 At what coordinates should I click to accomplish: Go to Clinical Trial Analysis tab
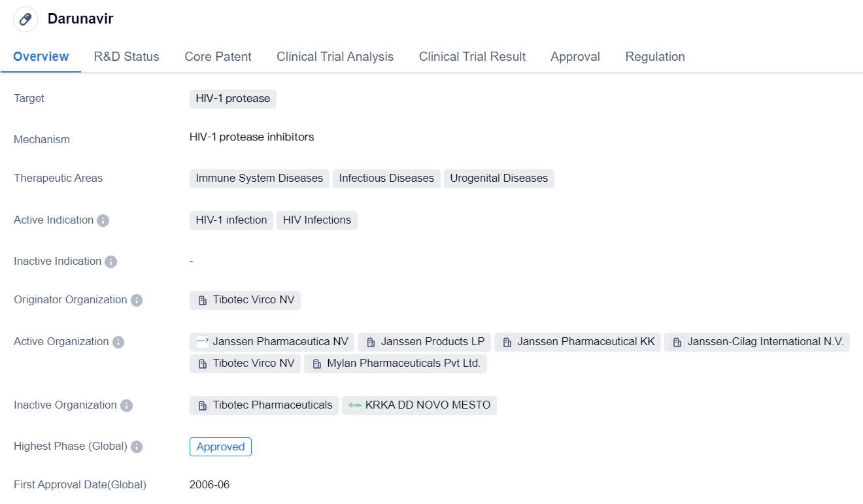[335, 57]
